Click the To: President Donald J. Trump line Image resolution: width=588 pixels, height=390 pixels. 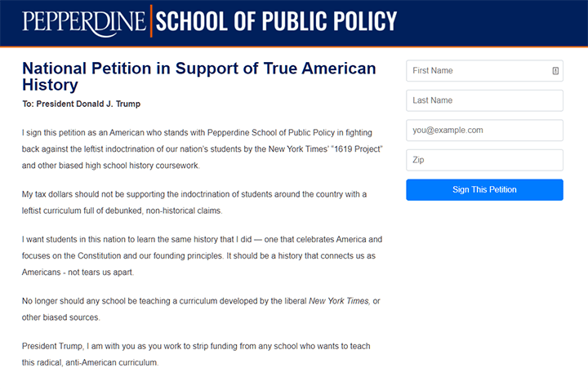82,104
